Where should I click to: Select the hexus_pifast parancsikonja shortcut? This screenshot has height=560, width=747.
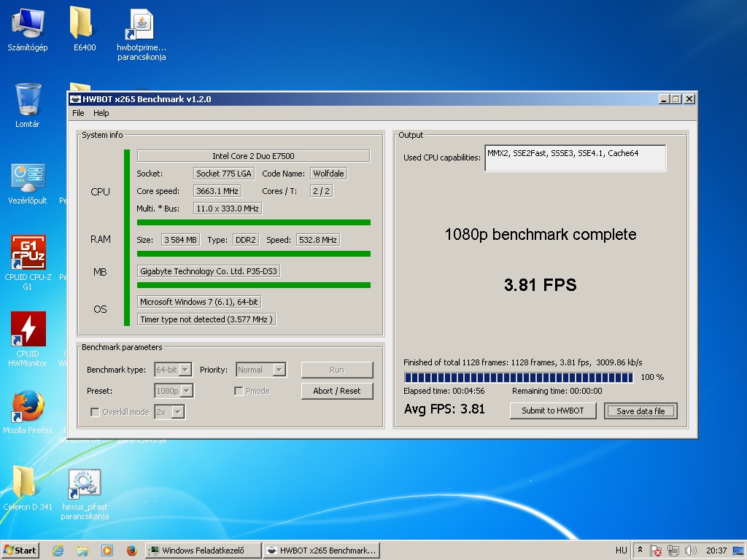(85, 494)
